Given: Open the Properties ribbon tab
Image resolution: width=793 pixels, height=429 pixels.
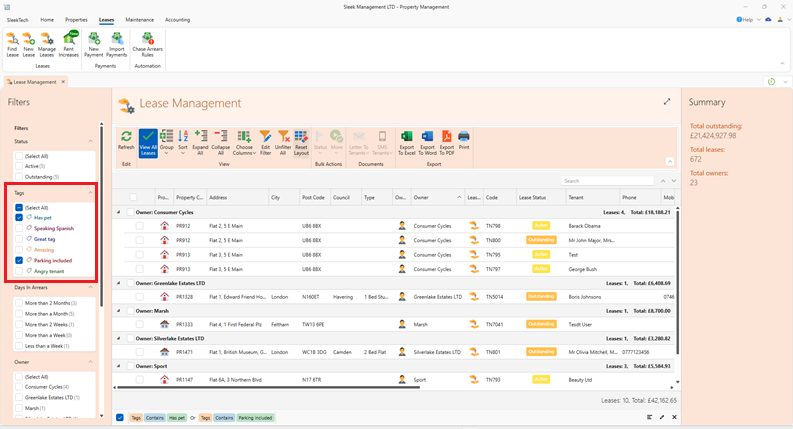Looking at the screenshot, I should [x=76, y=20].
